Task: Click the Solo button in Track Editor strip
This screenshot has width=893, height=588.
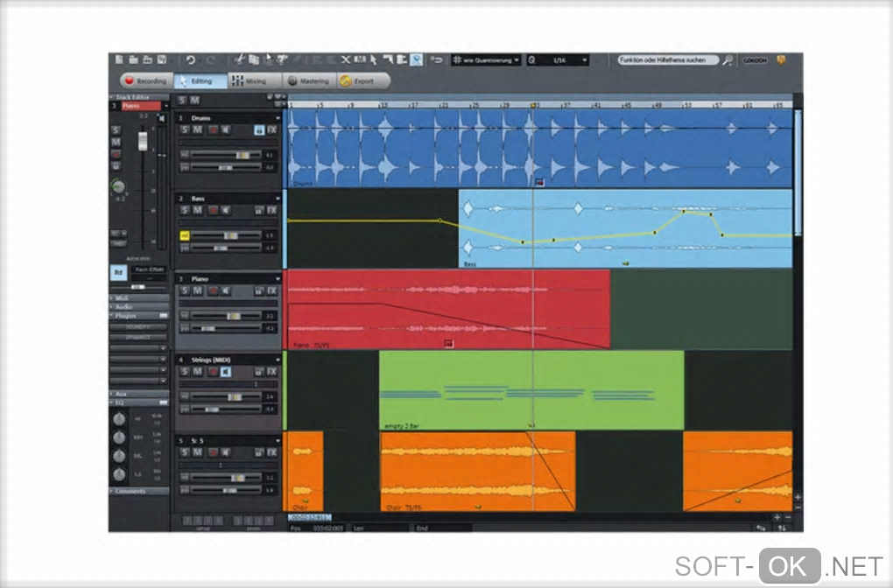Action: point(116,130)
